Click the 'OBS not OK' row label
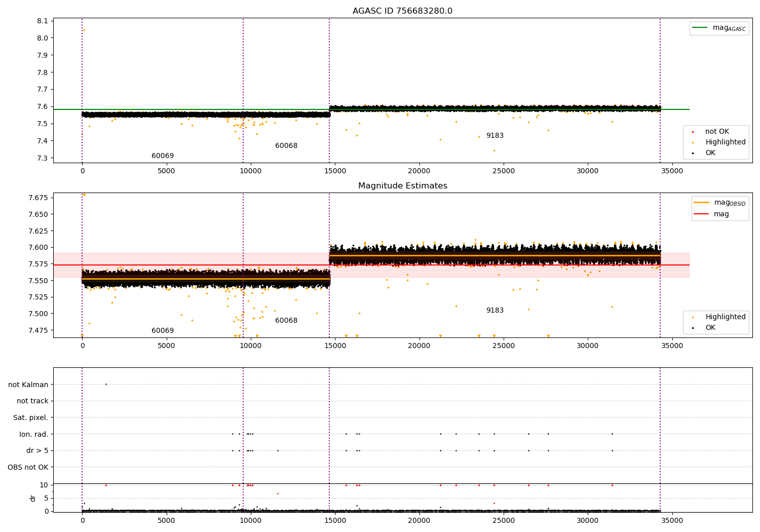Viewport: 760px width, 532px height. coord(28,467)
